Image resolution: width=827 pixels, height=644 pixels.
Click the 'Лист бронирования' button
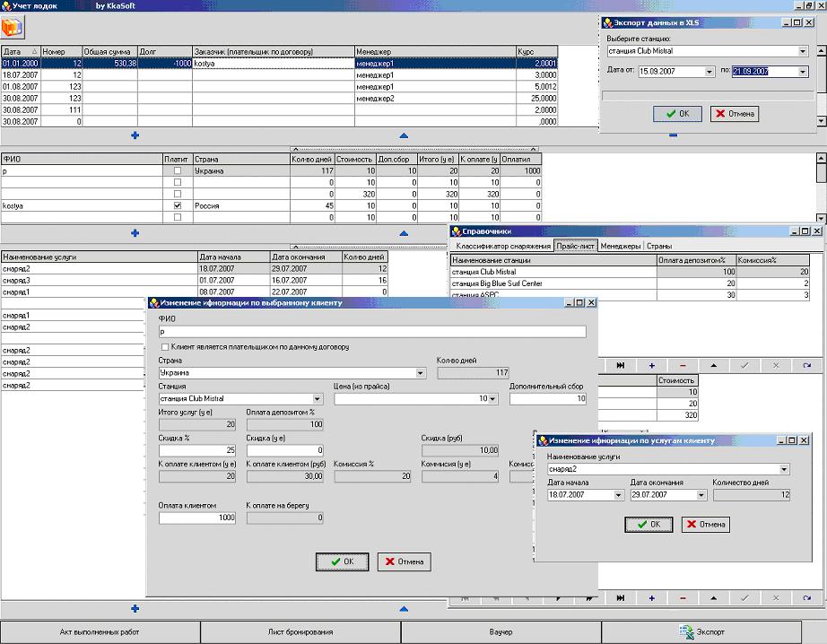tap(300, 631)
